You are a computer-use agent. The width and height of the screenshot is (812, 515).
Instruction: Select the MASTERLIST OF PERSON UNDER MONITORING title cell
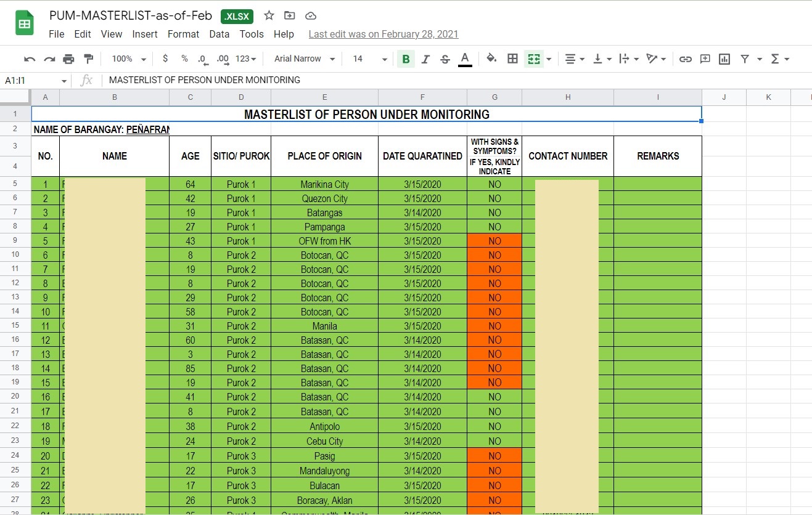click(366, 114)
